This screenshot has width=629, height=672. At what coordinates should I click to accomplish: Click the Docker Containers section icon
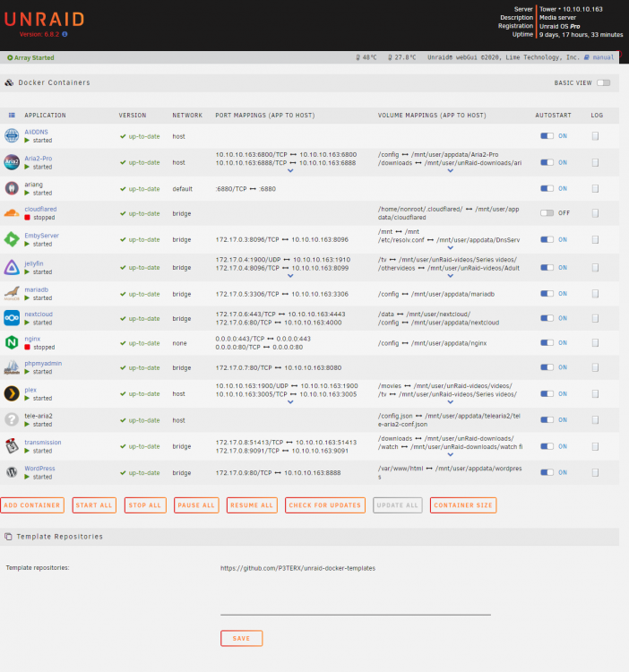point(9,82)
